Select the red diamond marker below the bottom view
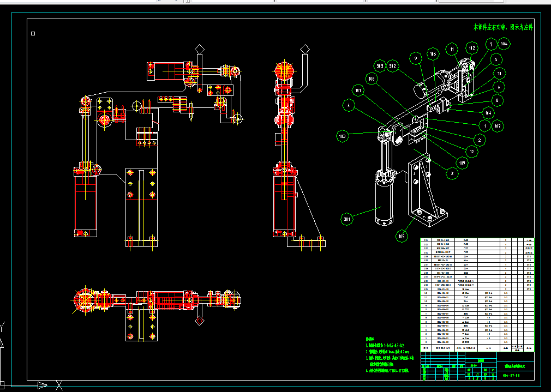The width and height of the screenshot is (551, 392). pyautogui.click(x=199, y=321)
